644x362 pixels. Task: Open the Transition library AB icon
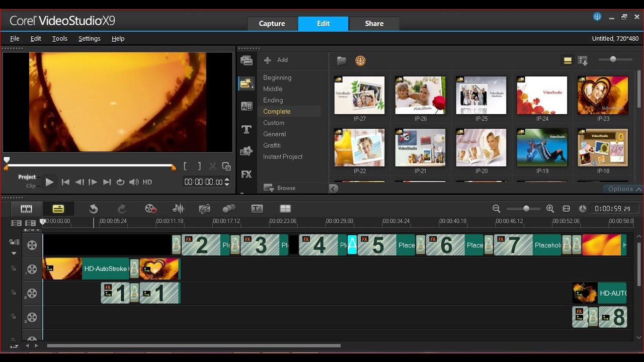point(247,106)
